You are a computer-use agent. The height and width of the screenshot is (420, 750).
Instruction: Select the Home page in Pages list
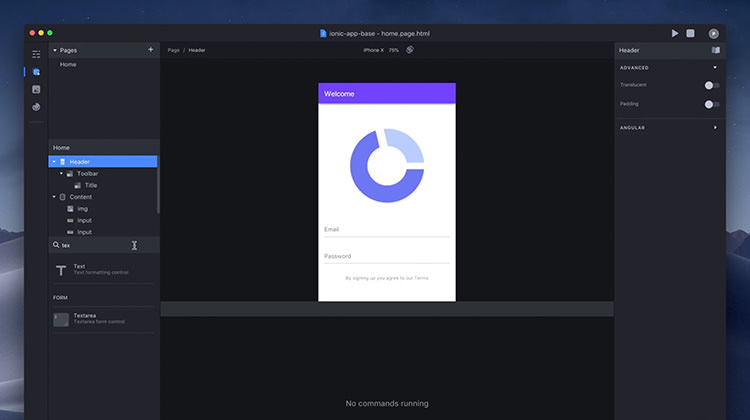[68, 64]
